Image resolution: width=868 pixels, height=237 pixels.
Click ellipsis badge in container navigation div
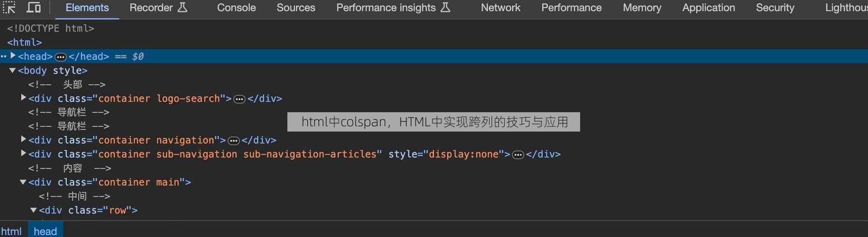234,141
